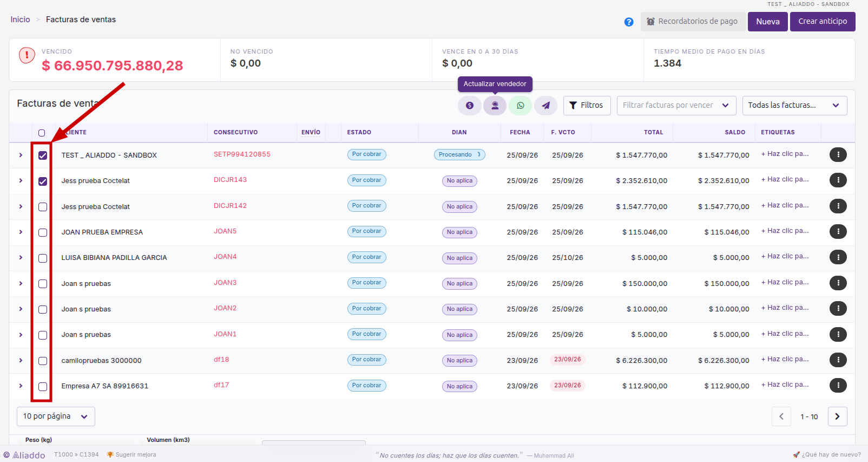Open the 10 por página dropdown
Screen dimensions: 868x462
(56, 417)
